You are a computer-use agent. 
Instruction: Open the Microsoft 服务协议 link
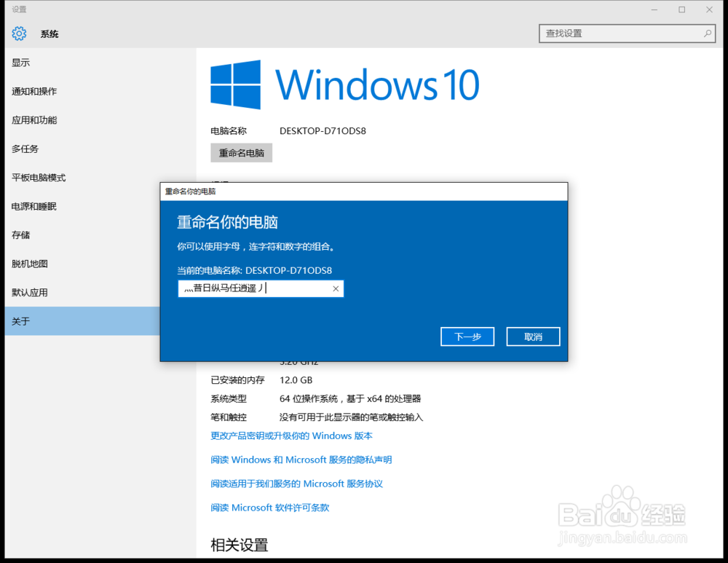click(x=297, y=484)
